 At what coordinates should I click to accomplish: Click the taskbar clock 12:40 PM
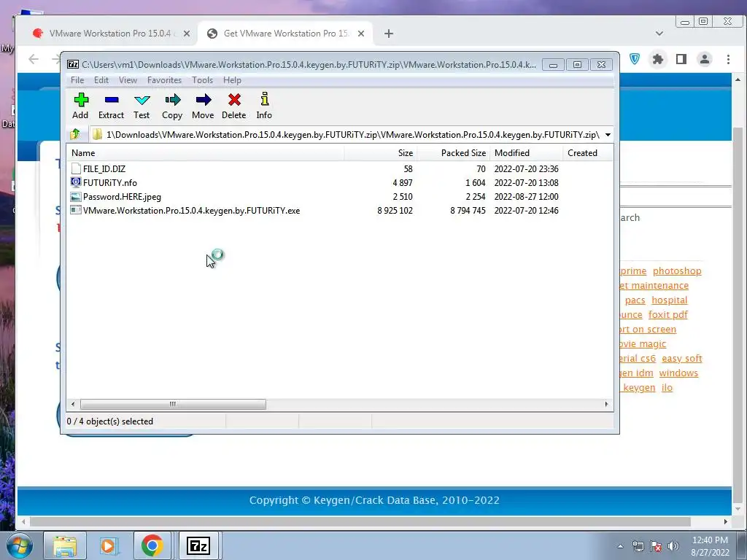pos(710,540)
